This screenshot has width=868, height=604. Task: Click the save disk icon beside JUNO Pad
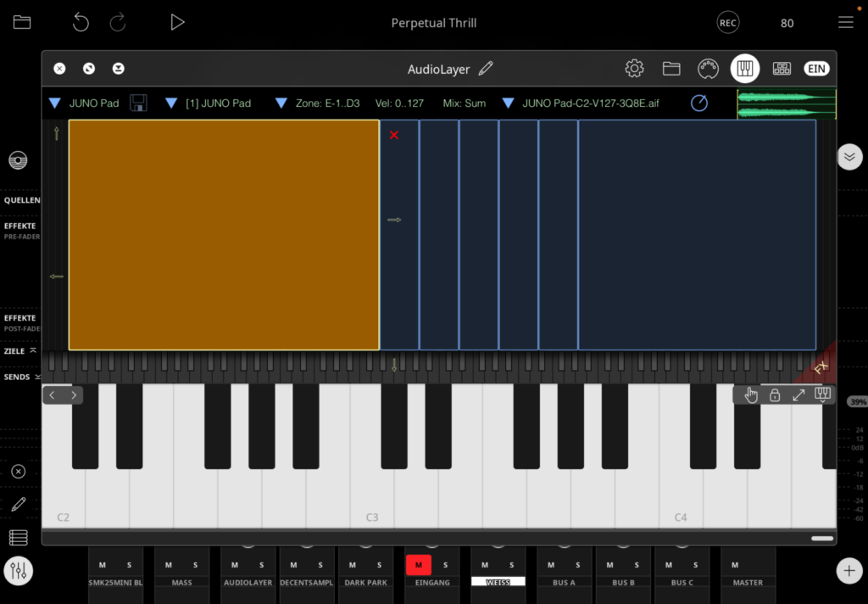coord(138,103)
